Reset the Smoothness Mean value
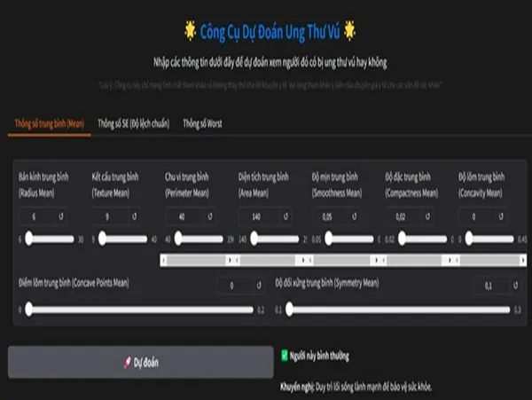532x400 pixels. coord(354,216)
